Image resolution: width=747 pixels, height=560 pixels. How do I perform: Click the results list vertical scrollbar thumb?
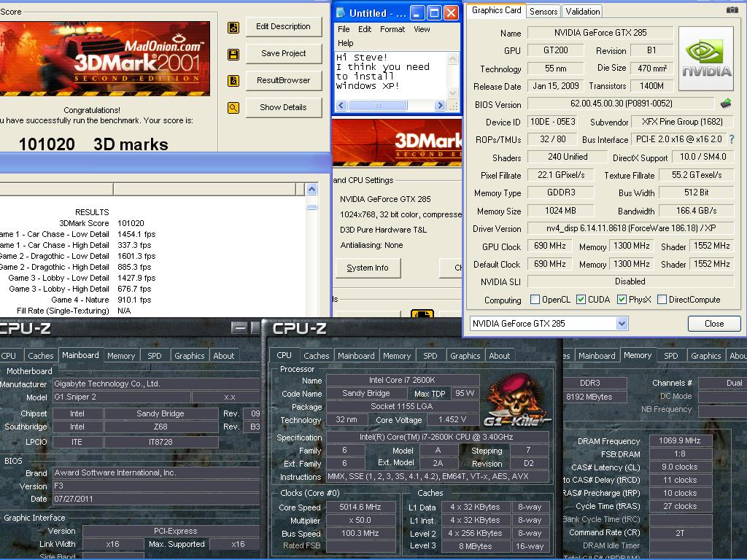312,207
